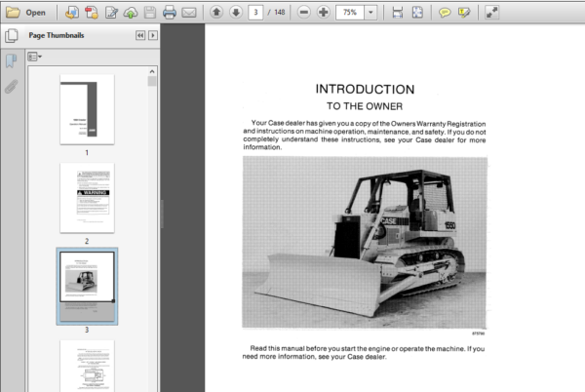Go to previous page with up arrow
Viewport: 585px width, 392px height.
216,13
